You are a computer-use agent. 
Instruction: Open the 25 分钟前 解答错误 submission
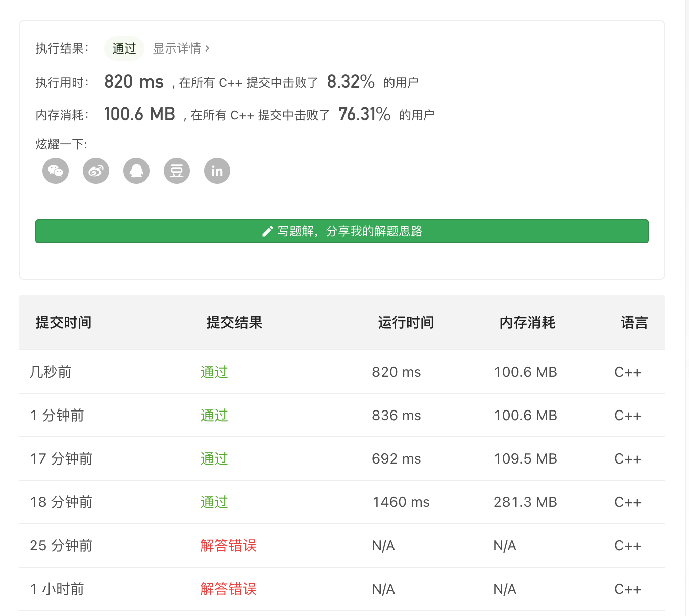coord(228,546)
